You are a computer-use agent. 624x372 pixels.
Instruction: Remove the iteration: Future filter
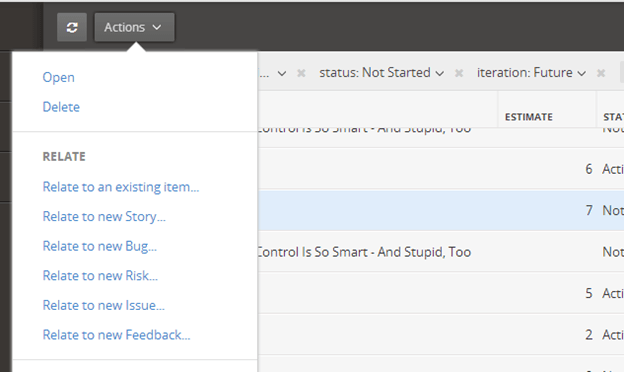click(601, 73)
